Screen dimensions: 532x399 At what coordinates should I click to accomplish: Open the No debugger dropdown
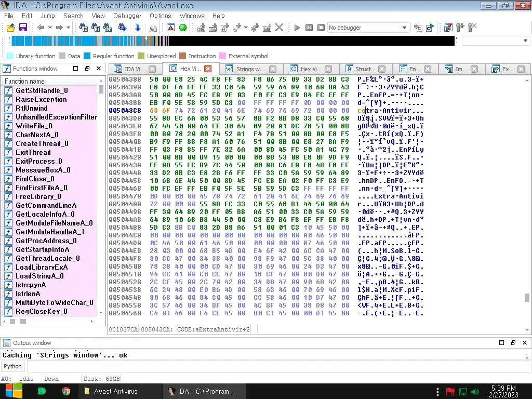coord(404,28)
